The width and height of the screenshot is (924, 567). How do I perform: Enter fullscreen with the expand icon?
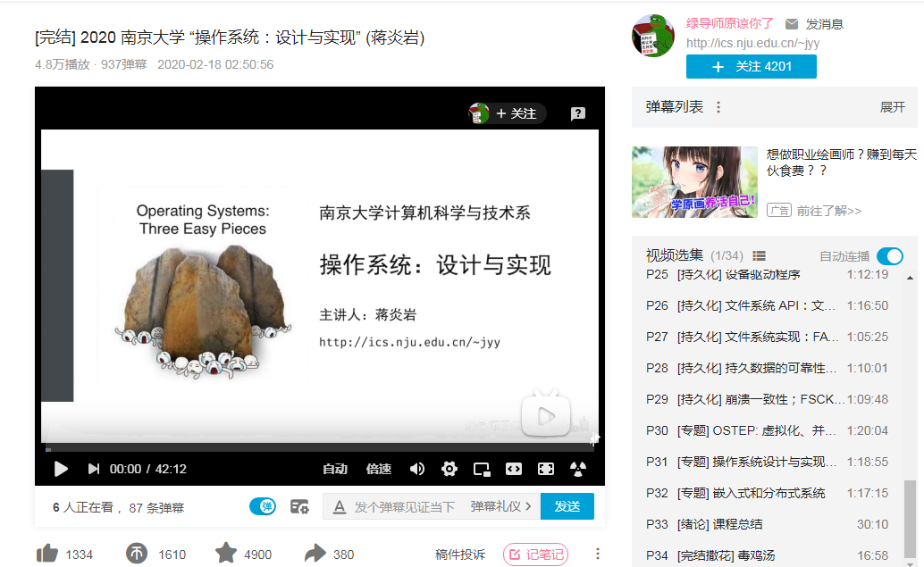click(544, 468)
